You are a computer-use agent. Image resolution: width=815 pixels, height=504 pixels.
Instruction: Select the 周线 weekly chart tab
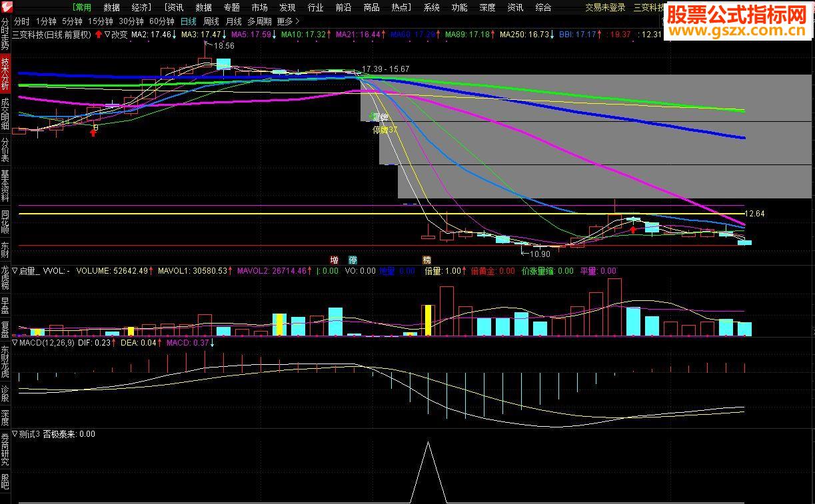(211, 21)
